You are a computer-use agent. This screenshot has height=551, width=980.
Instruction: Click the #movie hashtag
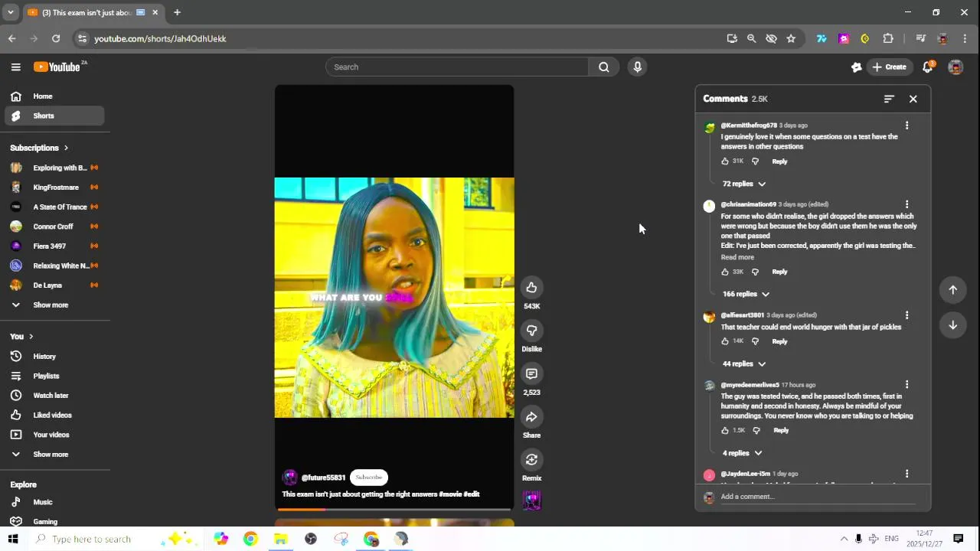pos(449,494)
